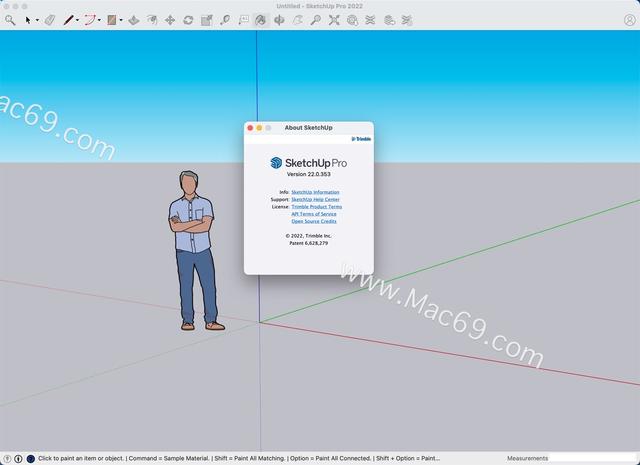Viewport: 640px width, 465px height.
Task: Click the Send to LayOut icon
Action: pyautogui.click(x=389, y=20)
